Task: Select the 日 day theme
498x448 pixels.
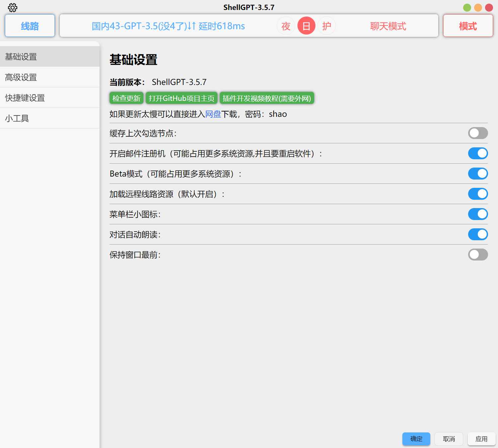Action: coord(306,26)
